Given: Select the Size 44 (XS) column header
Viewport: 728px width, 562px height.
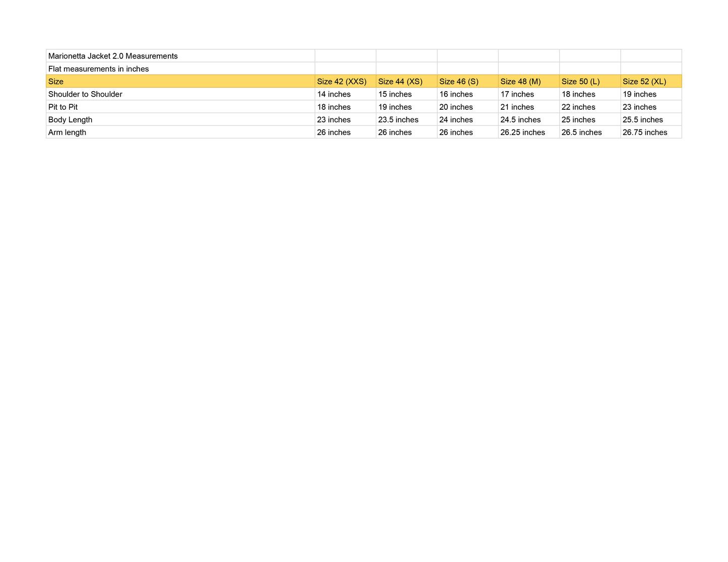Looking at the screenshot, I should [x=401, y=82].
